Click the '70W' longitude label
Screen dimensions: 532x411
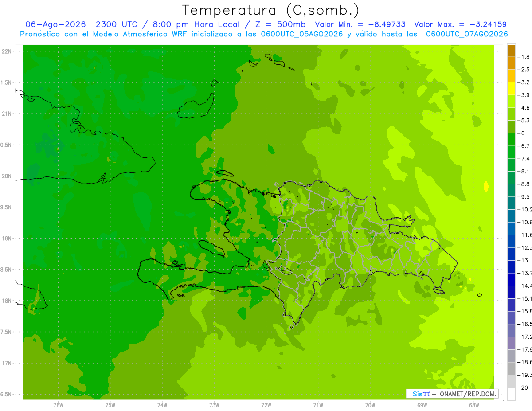pos(370,405)
